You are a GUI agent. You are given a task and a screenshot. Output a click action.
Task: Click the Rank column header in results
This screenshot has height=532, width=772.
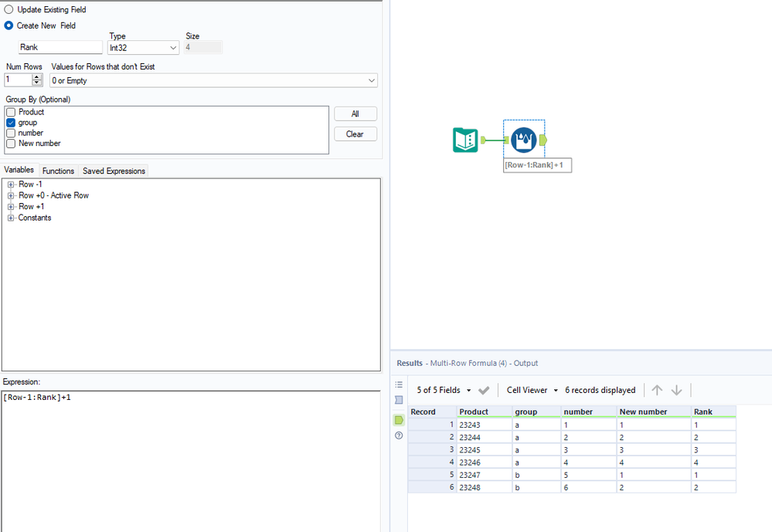(x=713, y=412)
